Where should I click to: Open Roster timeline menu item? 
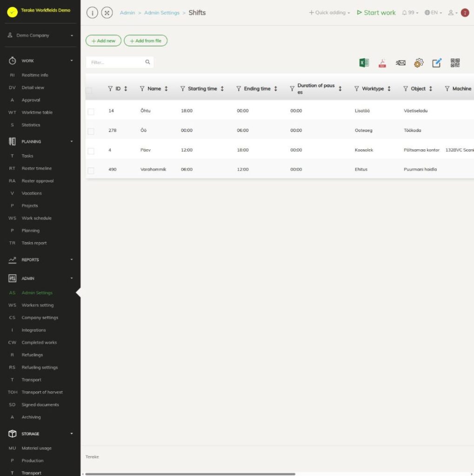point(36,168)
